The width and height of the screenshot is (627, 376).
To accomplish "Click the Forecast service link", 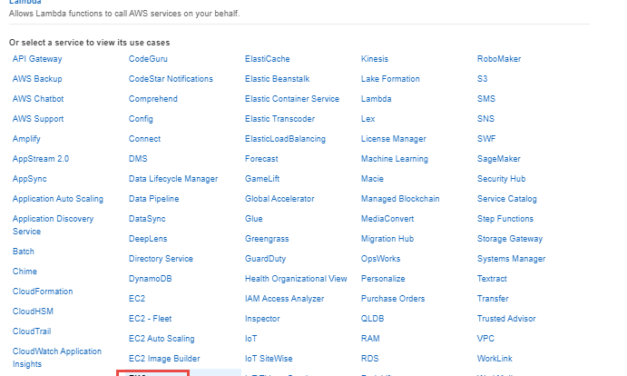I will coord(262,159).
